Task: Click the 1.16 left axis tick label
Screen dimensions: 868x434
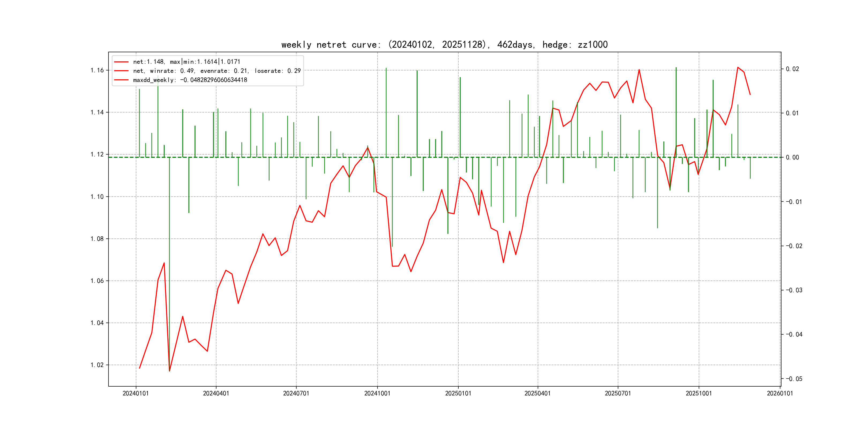Action: [97, 70]
